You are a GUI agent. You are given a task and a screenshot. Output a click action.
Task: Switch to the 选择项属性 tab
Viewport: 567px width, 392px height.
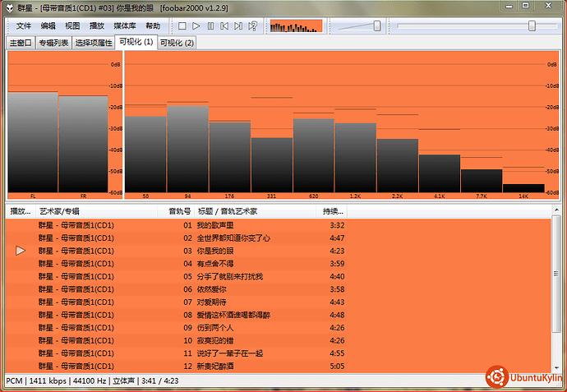click(94, 43)
